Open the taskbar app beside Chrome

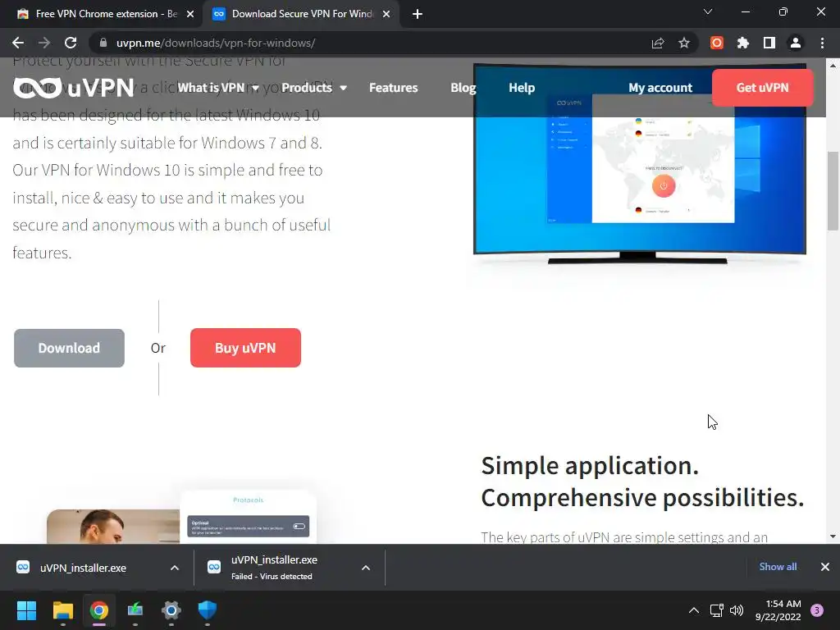[x=135, y=610]
